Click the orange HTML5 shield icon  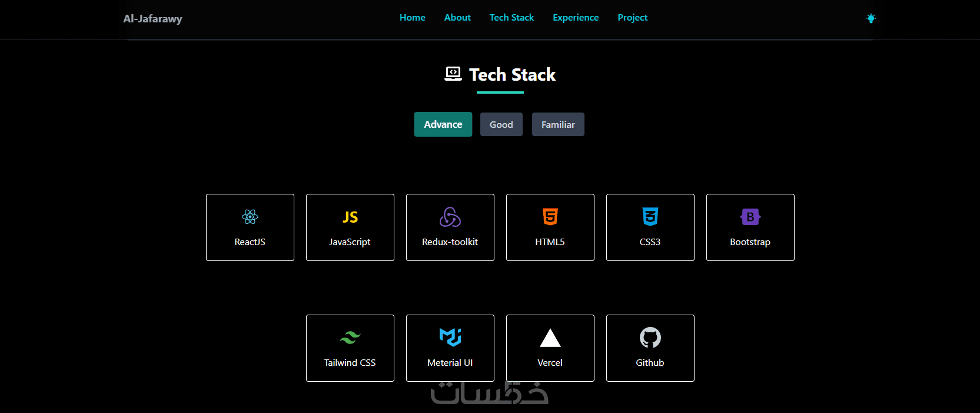click(x=550, y=217)
